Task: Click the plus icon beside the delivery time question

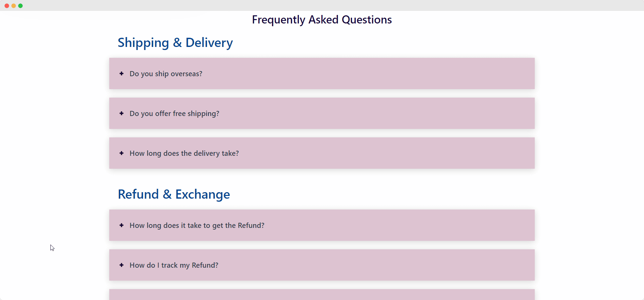Action: coord(122,153)
